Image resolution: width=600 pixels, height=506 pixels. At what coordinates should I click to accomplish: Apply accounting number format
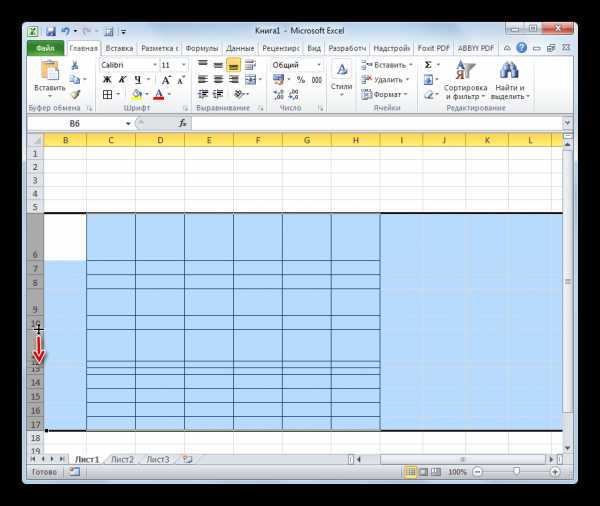tap(279, 80)
